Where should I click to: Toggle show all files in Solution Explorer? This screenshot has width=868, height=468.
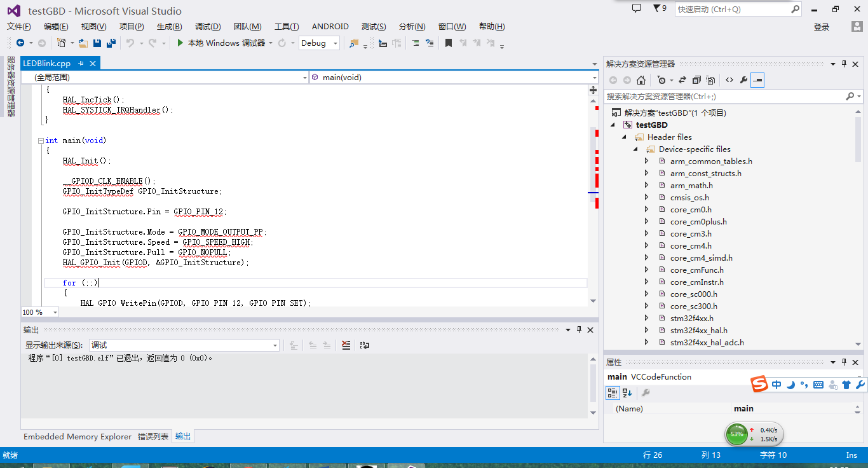710,80
